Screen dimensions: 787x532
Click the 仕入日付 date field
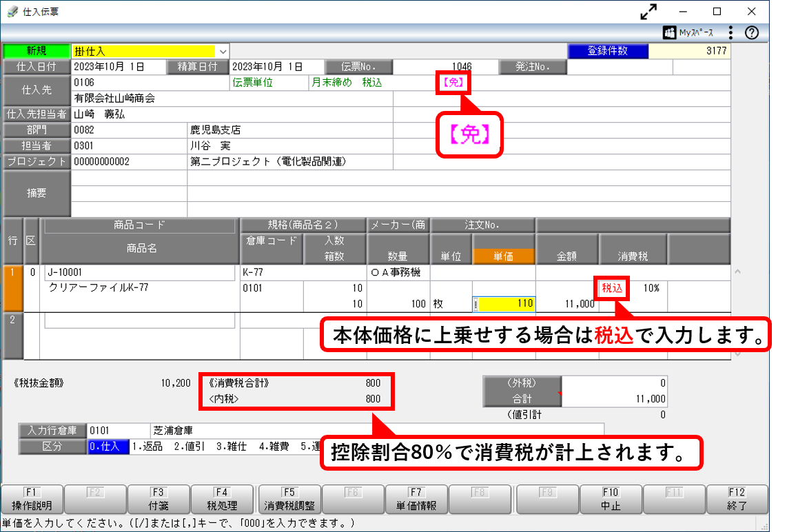tap(119, 67)
